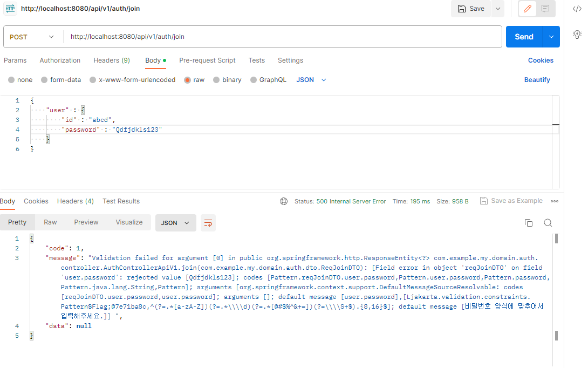Select the form-data body type
Image resolution: width=588 pixels, height=368 pixels.
61,79
